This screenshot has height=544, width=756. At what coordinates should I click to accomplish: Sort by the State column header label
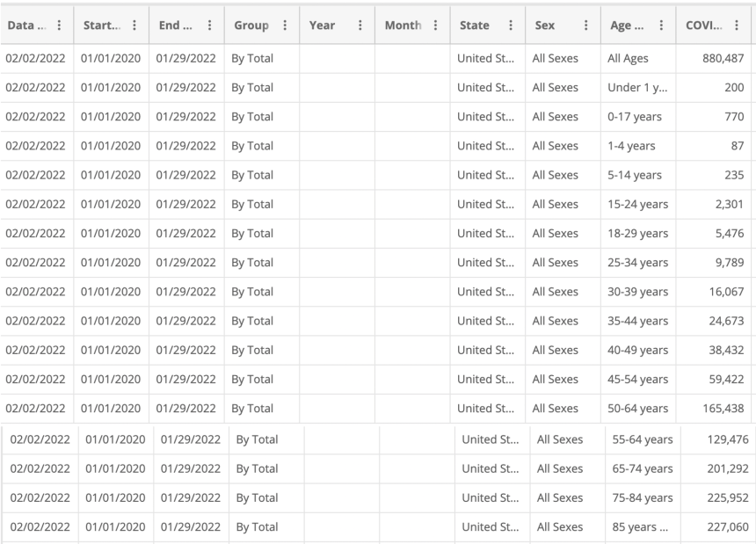[x=475, y=25]
